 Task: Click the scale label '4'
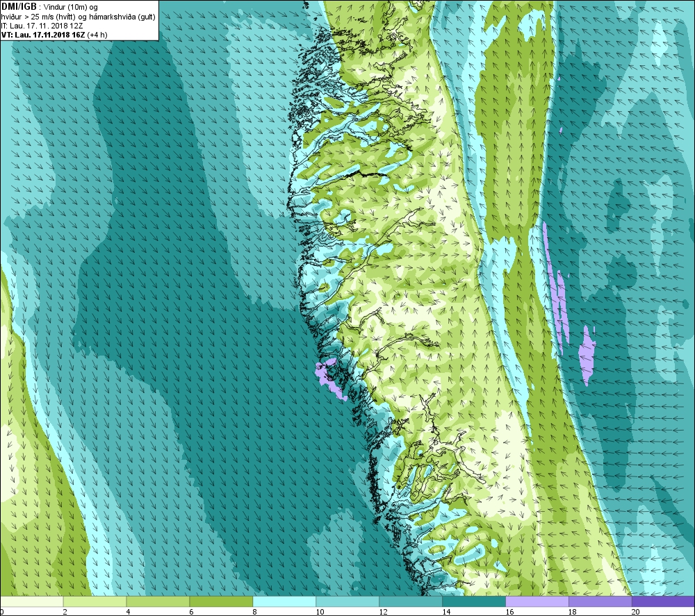(128, 612)
